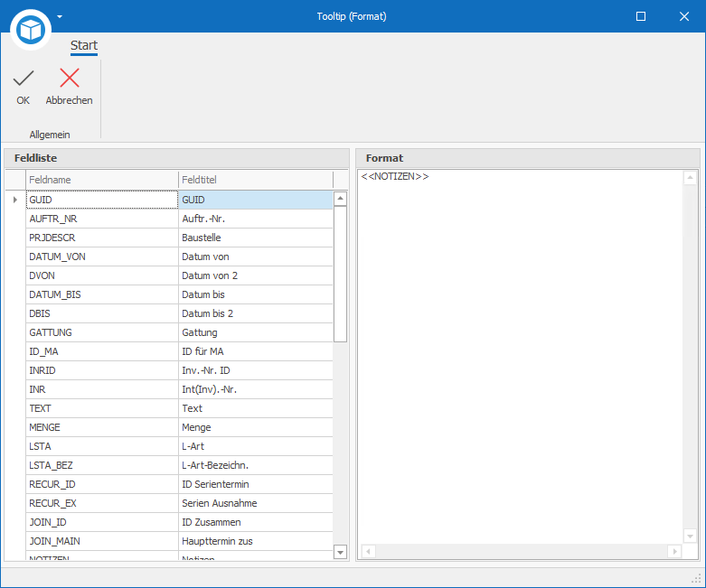Click the Datum von 2 cell
This screenshot has height=588, width=706.
(256, 275)
